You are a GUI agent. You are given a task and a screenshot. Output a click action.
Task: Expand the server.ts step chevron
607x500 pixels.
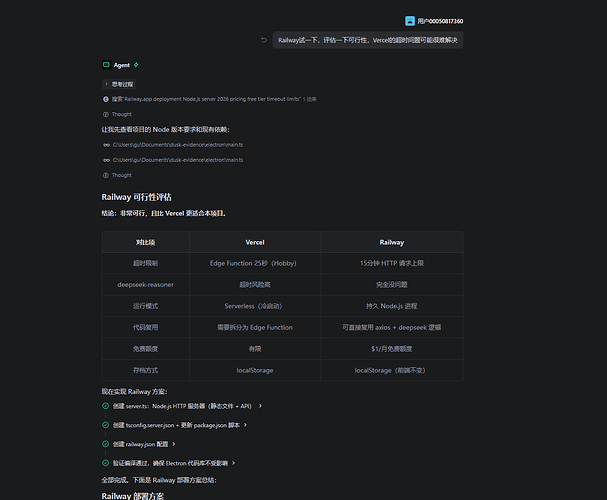[x=260, y=406]
